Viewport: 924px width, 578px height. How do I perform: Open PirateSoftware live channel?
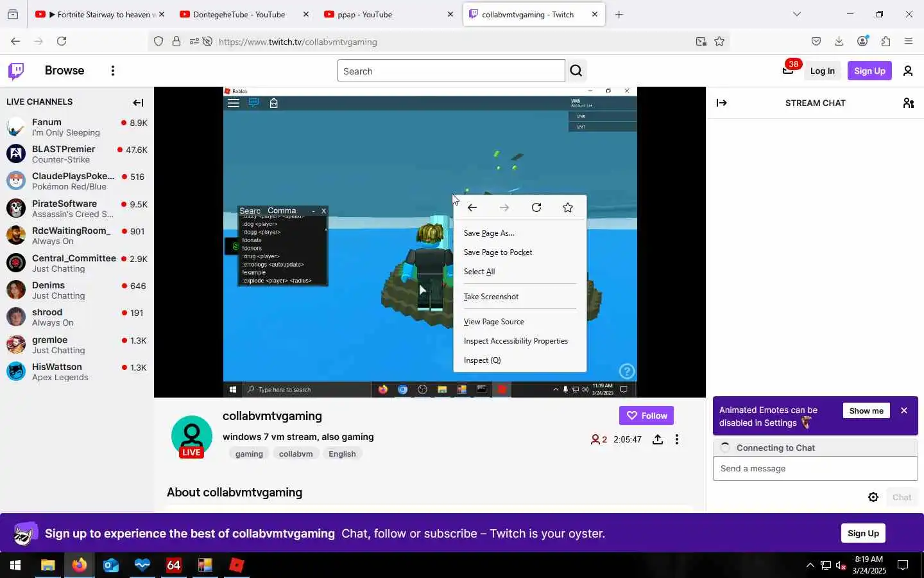(x=77, y=209)
